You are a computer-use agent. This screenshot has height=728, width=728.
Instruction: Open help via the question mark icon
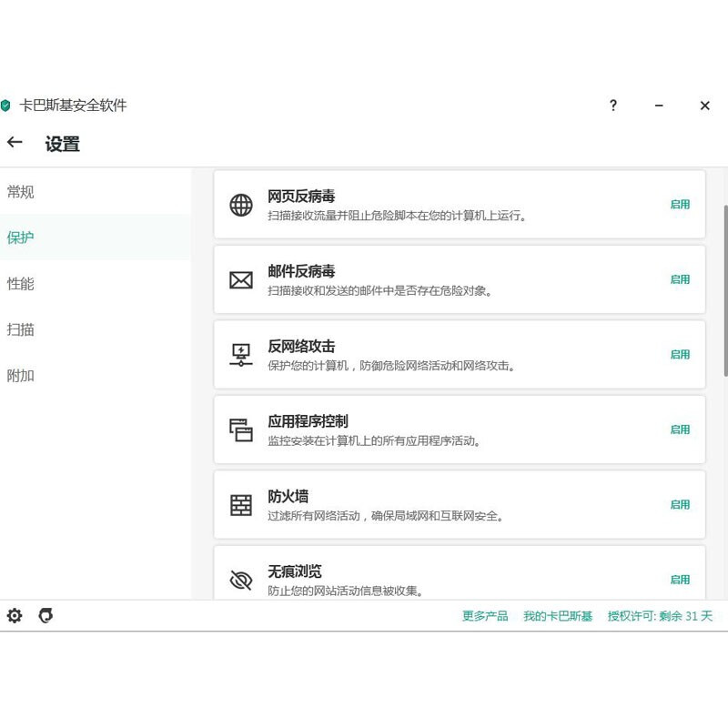pos(612,106)
